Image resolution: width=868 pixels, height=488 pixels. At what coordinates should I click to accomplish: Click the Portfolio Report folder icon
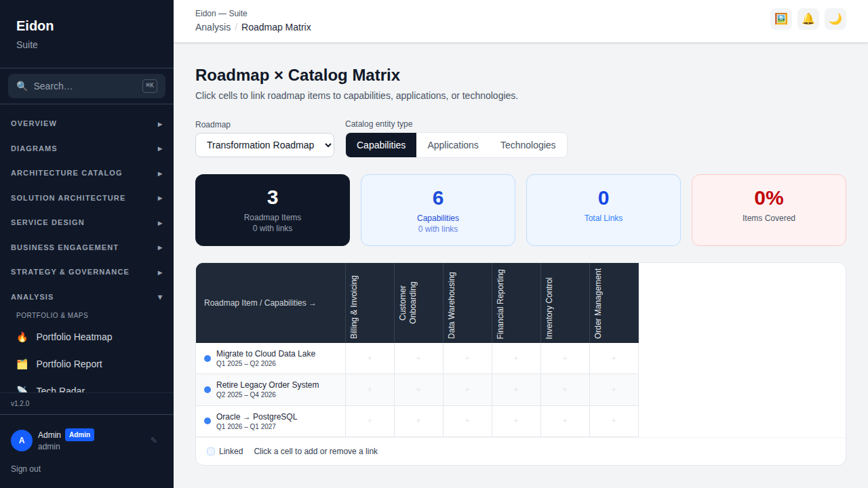click(x=22, y=364)
